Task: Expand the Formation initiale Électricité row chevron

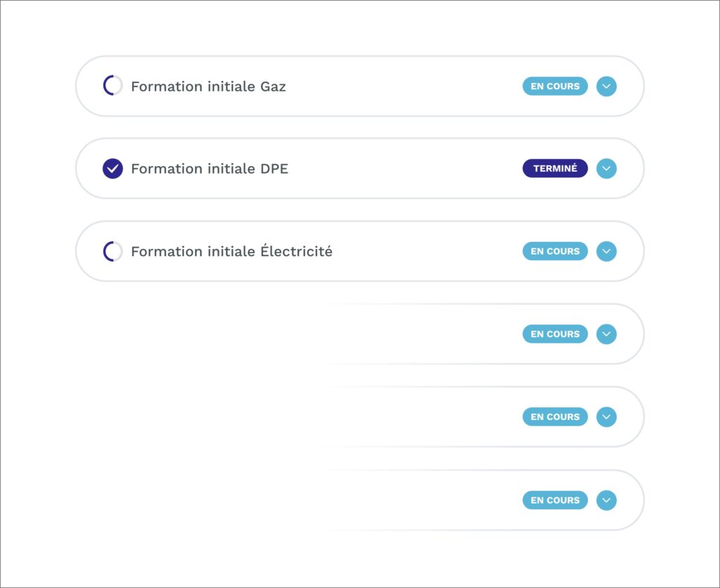Action: click(x=606, y=251)
